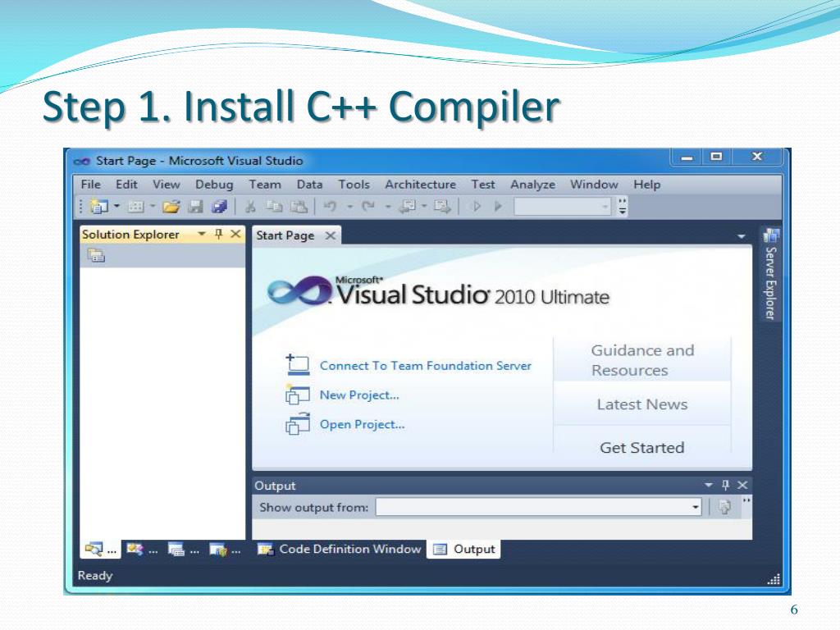Close the Solution Explorer panel
The image size is (840, 630).
click(235, 234)
